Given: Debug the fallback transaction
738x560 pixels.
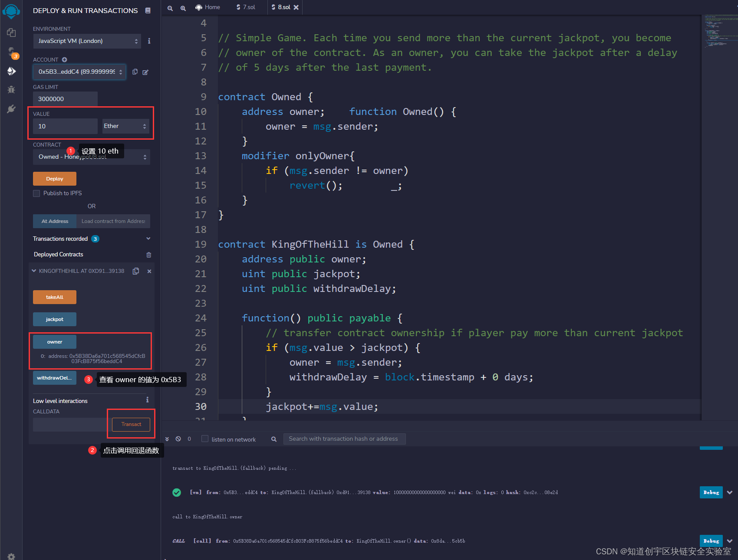Looking at the screenshot, I should click(x=711, y=492).
